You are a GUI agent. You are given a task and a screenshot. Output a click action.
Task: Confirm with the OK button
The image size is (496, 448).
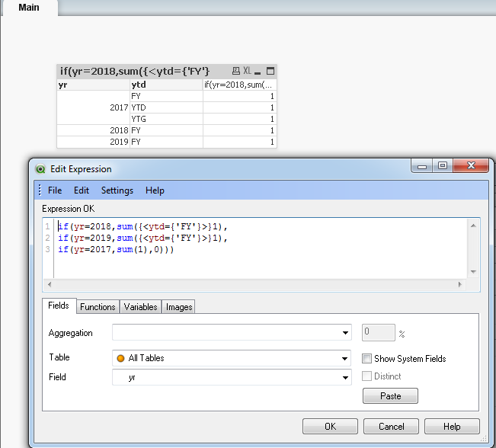(x=330, y=427)
